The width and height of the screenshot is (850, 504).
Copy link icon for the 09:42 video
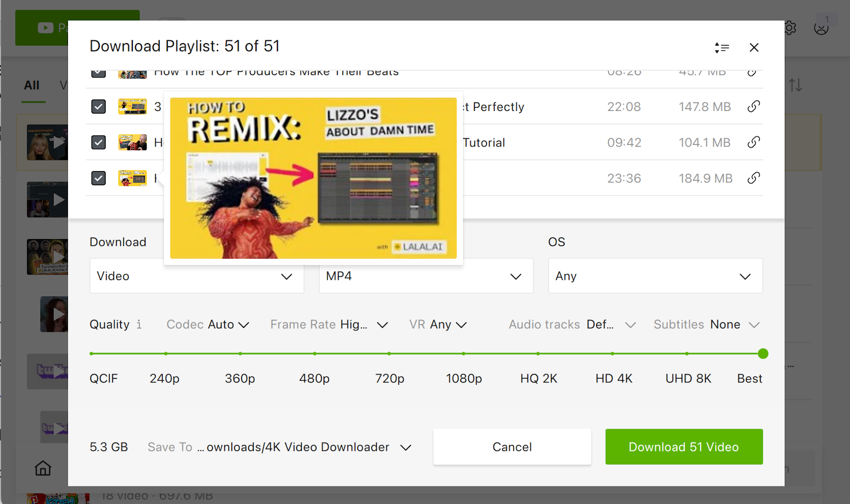pyautogui.click(x=753, y=142)
